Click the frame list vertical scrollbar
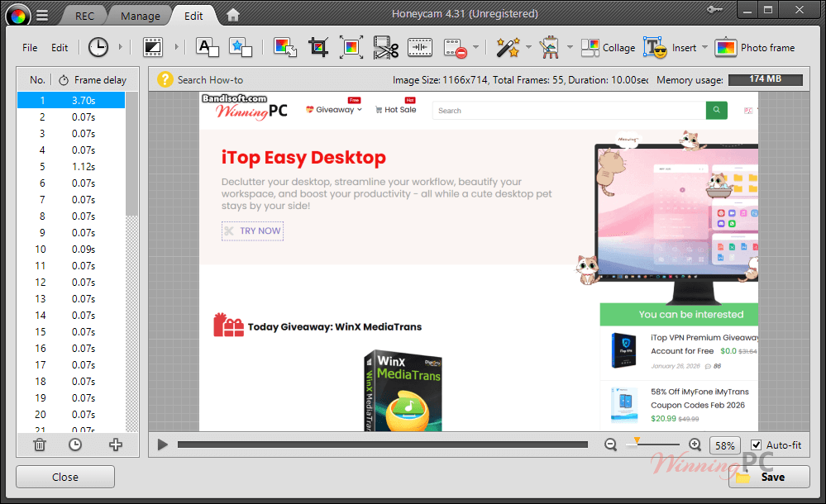The width and height of the screenshot is (826, 504). click(131, 154)
